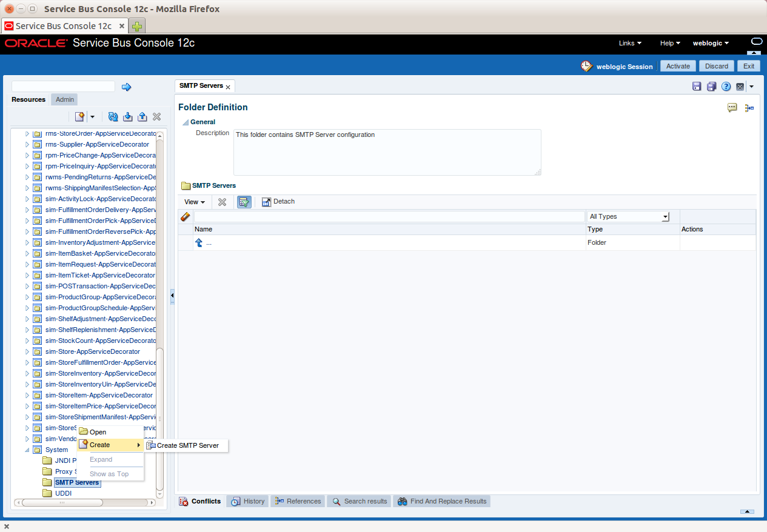Click the create new resource icon
Image resolution: width=767 pixels, height=532 pixels.
coord(79,116)
